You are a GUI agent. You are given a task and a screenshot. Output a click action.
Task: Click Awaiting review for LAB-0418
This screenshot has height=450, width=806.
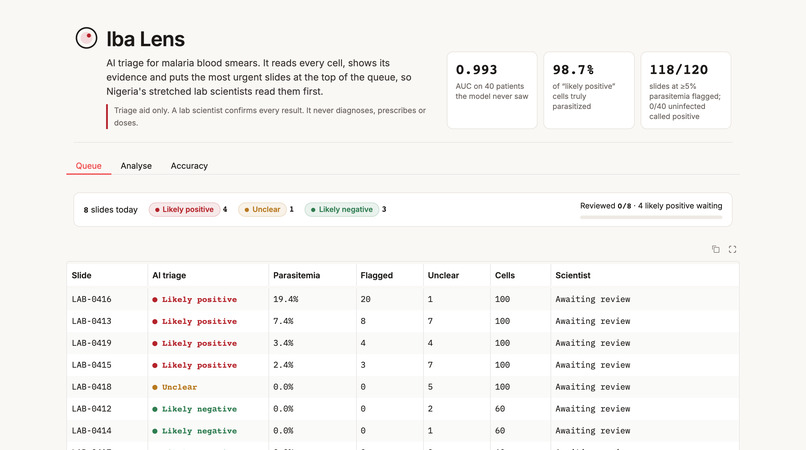coord(593,387)
